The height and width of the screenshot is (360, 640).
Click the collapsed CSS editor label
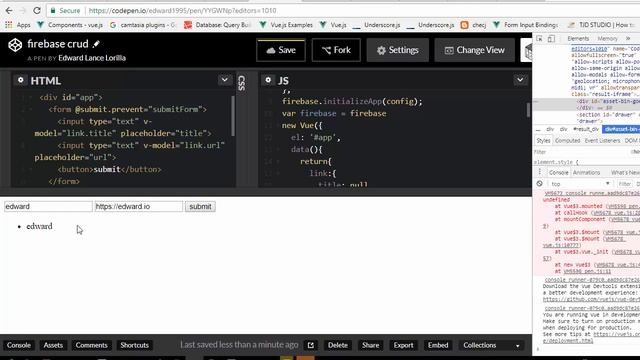[241, 83]
